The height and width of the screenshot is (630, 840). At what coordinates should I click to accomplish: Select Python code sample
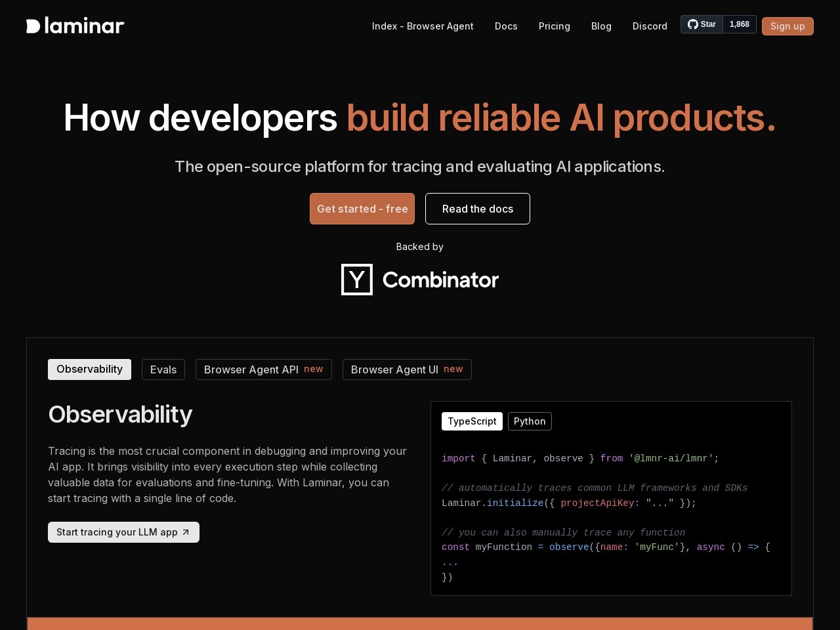pyautogui.click(x=530, y=421)
